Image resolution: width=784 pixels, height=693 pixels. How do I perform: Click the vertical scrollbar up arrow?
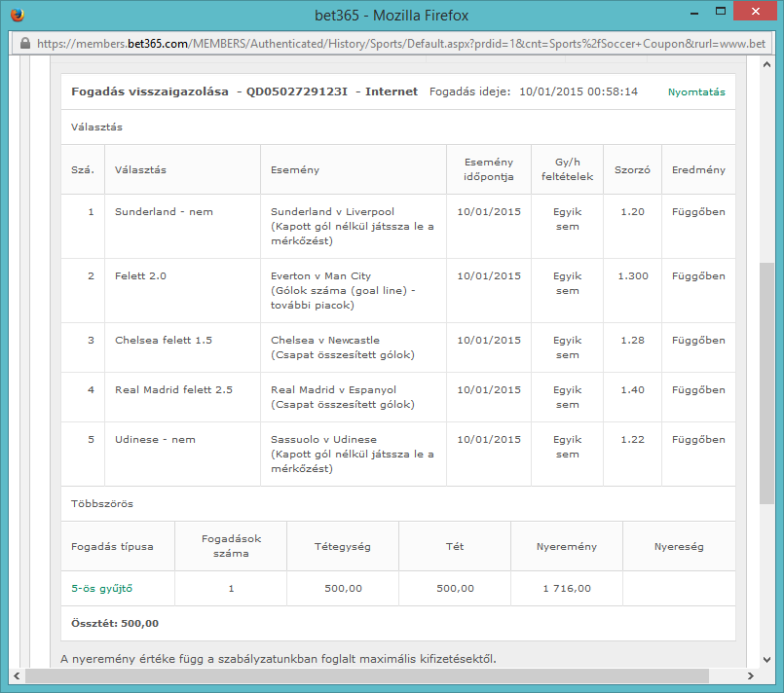[x=766, y=64]
